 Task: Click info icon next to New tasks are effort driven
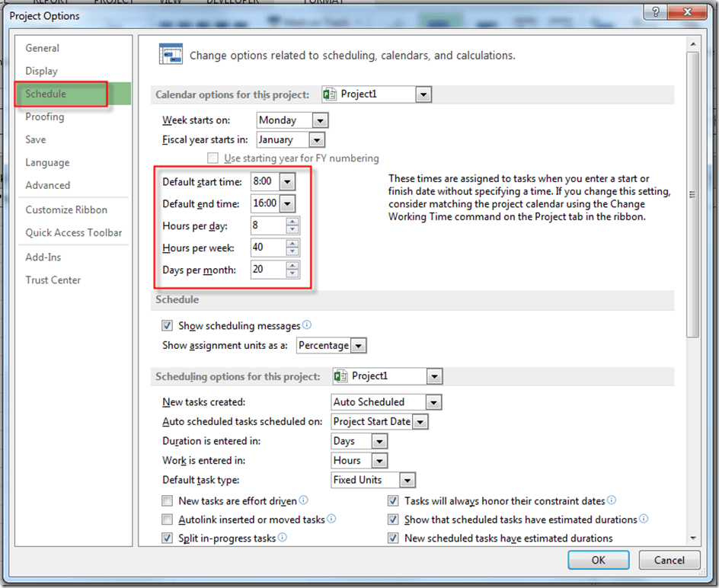(304, 500)
